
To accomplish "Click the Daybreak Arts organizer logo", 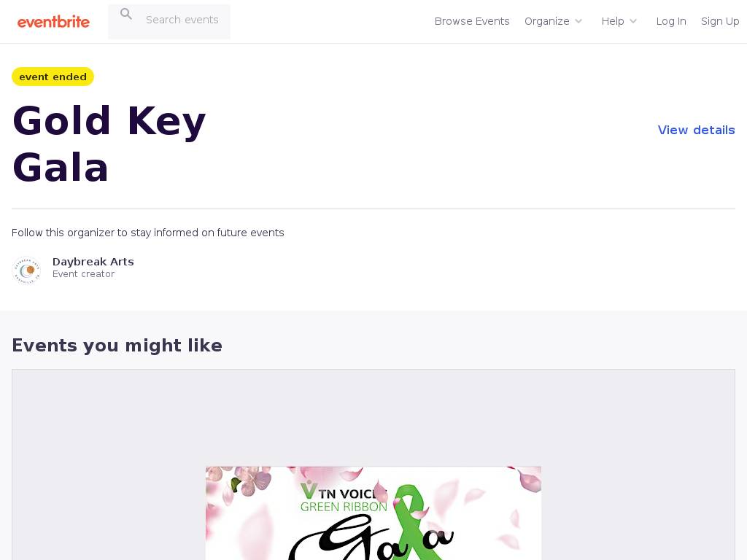I will point(26,270).
